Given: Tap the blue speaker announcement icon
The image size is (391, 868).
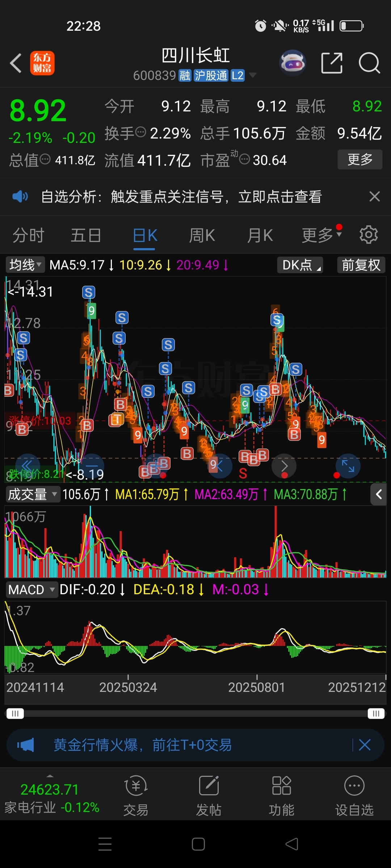Looking at the screenshot, I should 20,197.
